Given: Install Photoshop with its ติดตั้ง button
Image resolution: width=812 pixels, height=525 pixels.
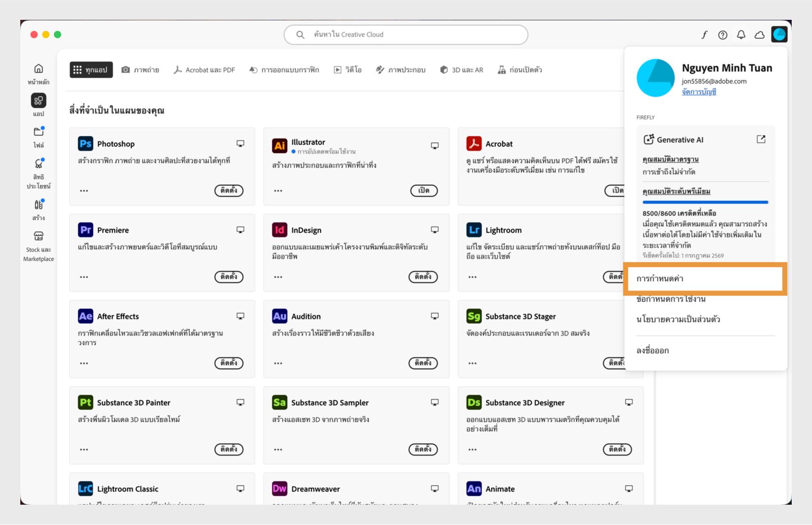Looking at the screenshot, I should [229, 190].
